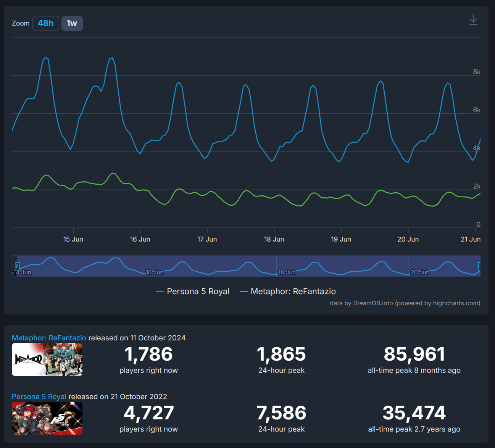Open the Persona 5 Royal link
This screenshot has width=495, height=448.
pyautogui.click(x=39, y=396)
